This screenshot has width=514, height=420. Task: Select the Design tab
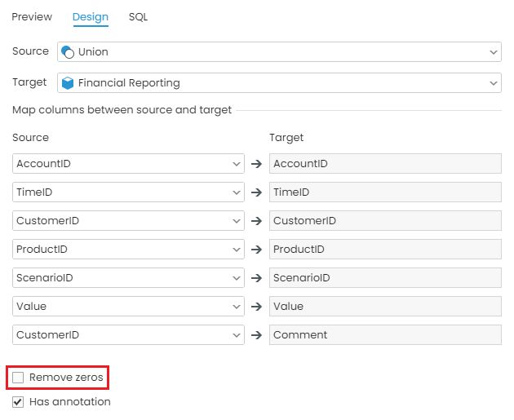point(91,16)
